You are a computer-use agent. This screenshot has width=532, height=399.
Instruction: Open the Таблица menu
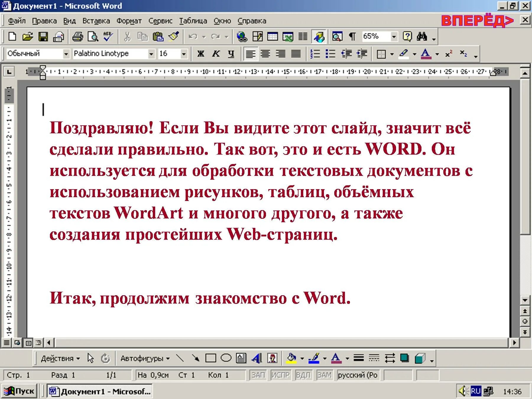click(x=193, y=21)
